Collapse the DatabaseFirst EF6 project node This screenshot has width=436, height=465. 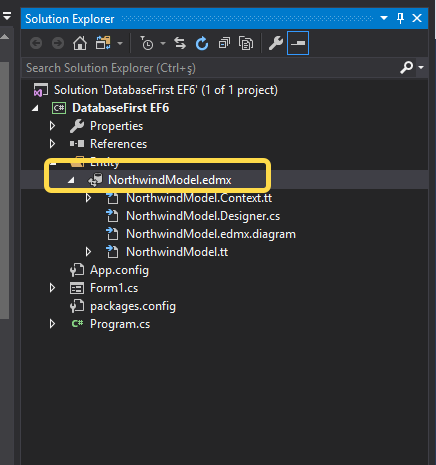pyautogui.click(x=35, y=108)
